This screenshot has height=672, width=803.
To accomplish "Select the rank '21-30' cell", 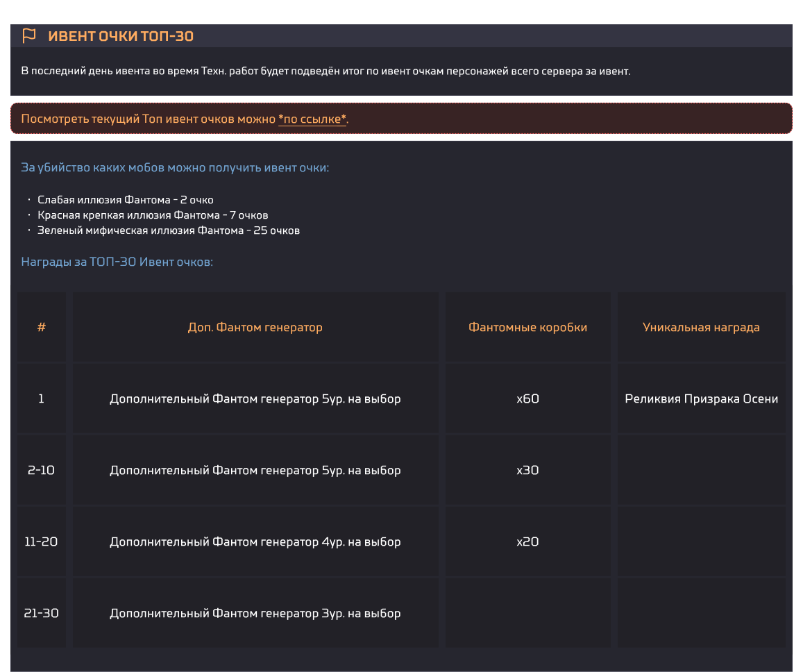I will click(x=42, y=614).
